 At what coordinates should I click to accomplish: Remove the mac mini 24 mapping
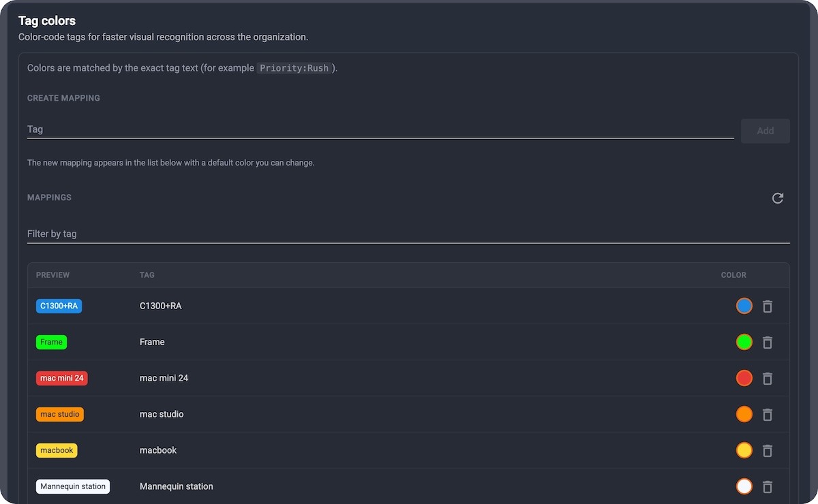pos(768,378)
